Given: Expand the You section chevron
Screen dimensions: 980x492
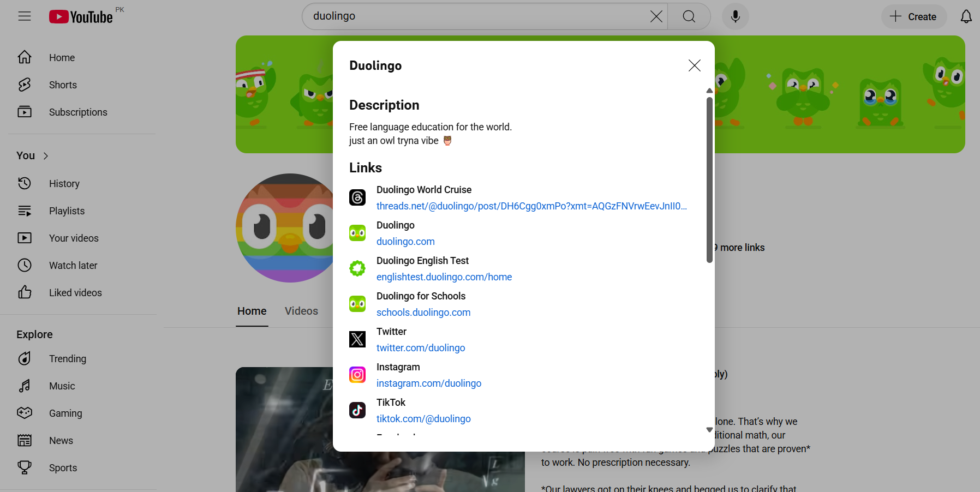Looking at the screenshot, I should pos(46,156).
